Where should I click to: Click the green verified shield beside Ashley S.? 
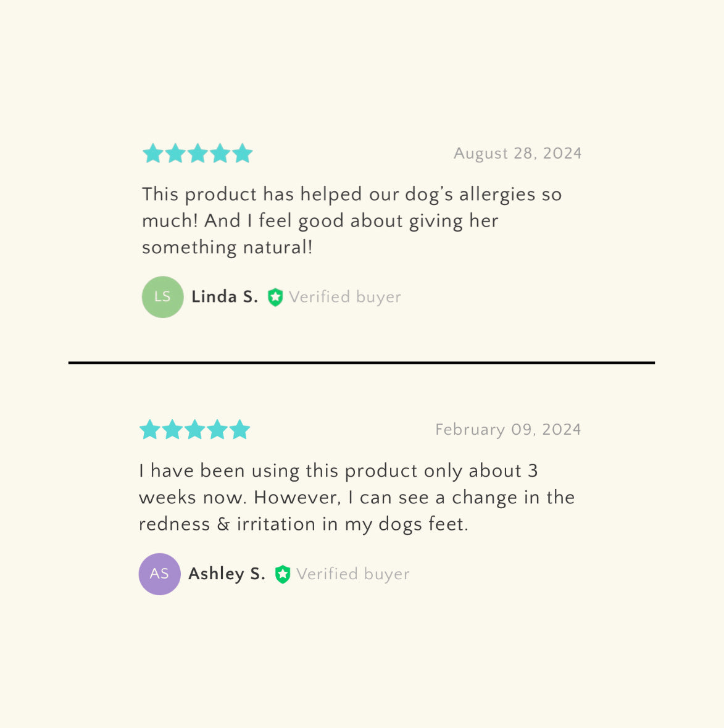click(283, 574)
